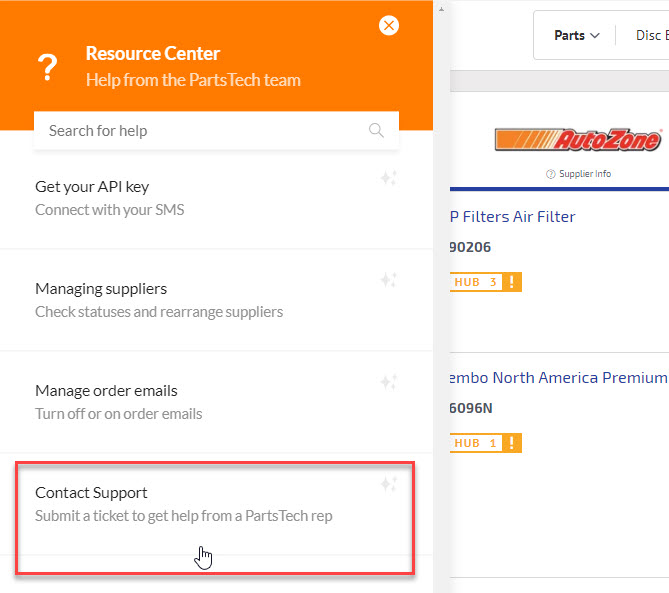This screenshot has width=669, height=593.
Task: Open the Managing suppliers guide
Action: (x=216, y=300)
